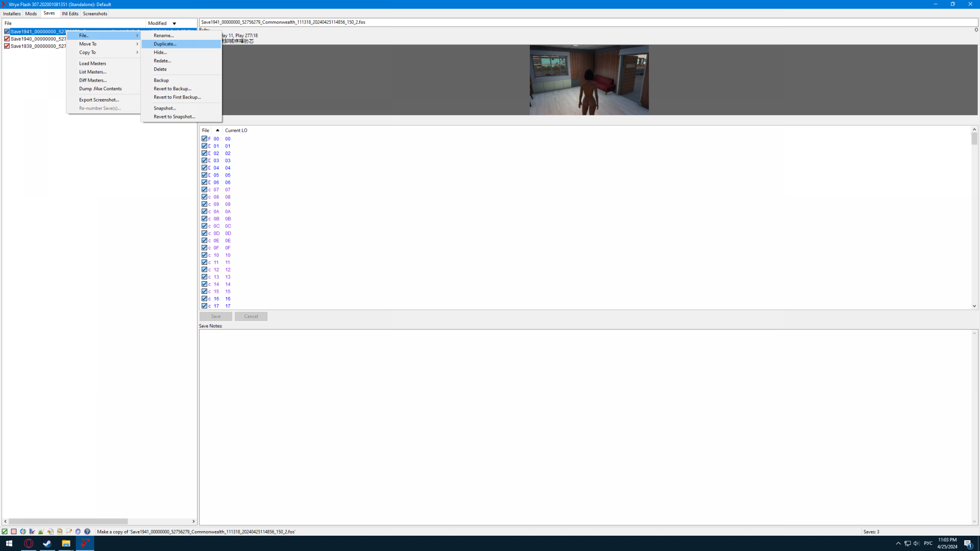The width and height of the screenshot is (980, 551).
Task: Open the Doc Browser icon
Action: click(60, 531)
